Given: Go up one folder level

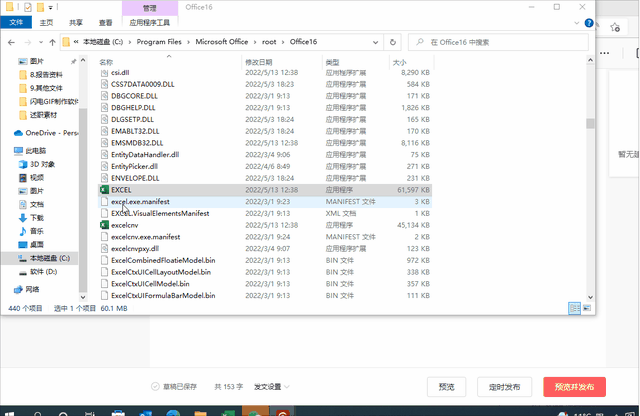Looking at the screenshot, I should click(x=52, y=42).
